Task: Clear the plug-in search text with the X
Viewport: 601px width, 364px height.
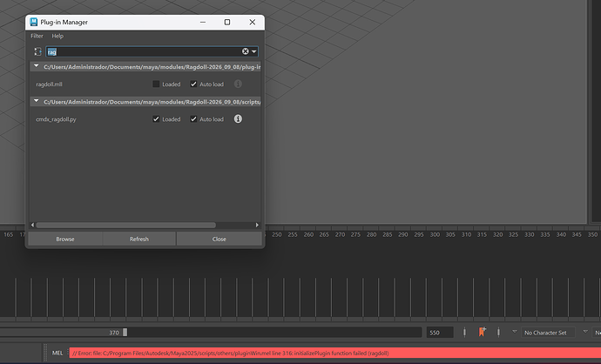Action: (246, 51)
